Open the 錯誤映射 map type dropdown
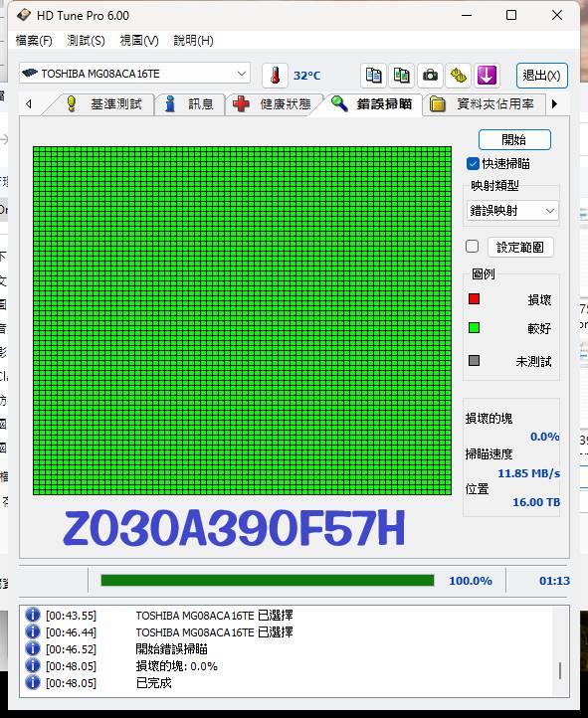Screen dimensions: 588x718 click(512, 211)
